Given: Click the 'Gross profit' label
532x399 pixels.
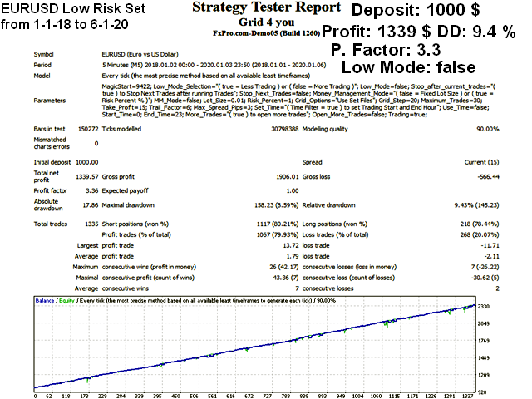Looking at the screenshot, I should (118, 176).
